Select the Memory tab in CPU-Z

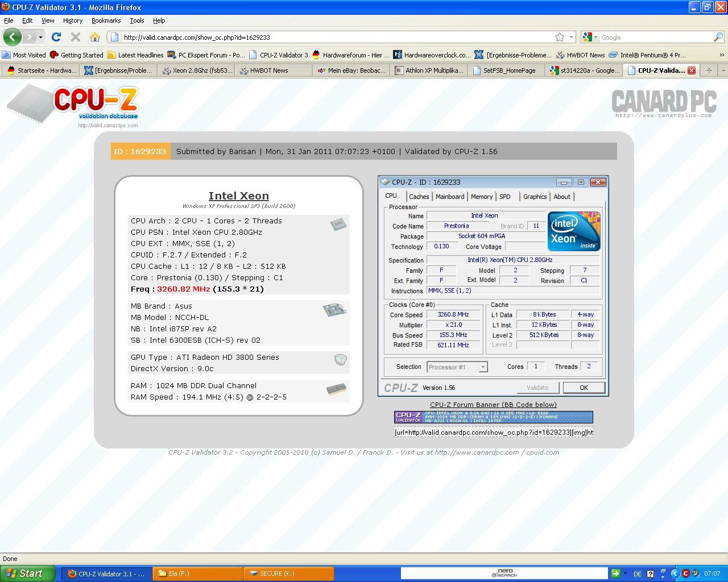tap(481, 197)
